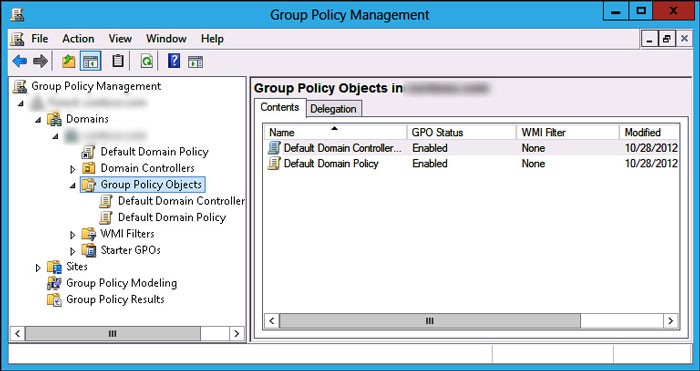Click the Default Domain Policy link icon in tree
The width and height of the screenshot is (700, 371).
tap(88, 152)
